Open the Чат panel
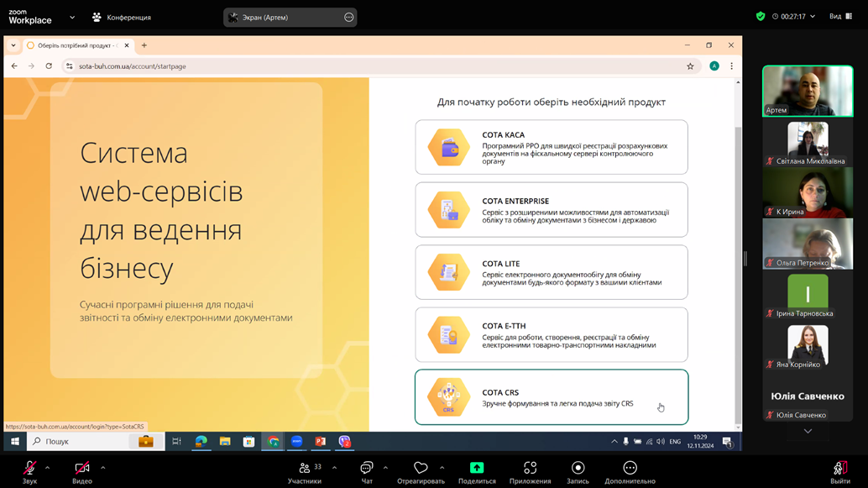Screen dimensions: 868x488 (367, 472)
